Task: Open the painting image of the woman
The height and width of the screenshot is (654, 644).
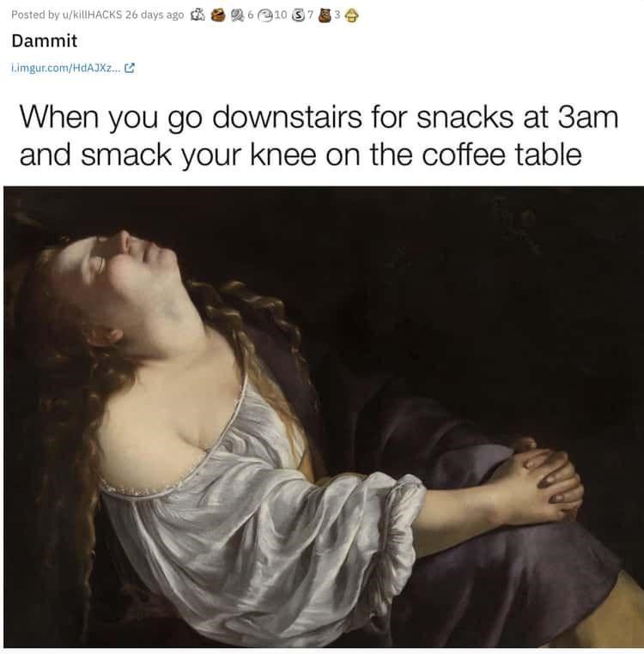Action: (324, 417)
